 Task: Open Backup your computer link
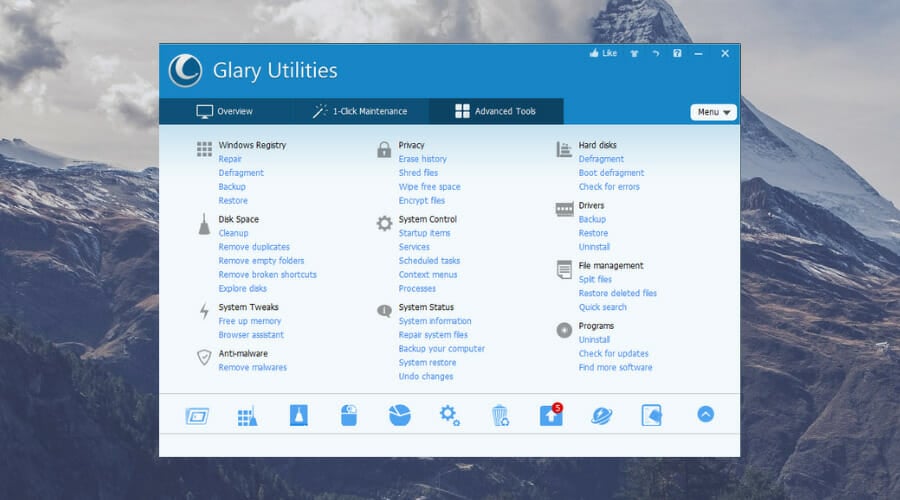(x=441, y=348)
